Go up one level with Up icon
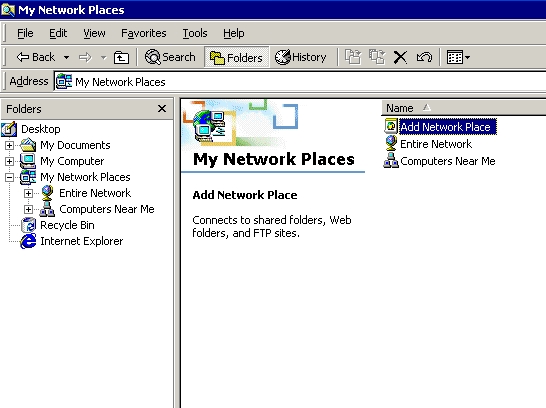The width and height of the screenshot is (546, 408). point(121,57)
